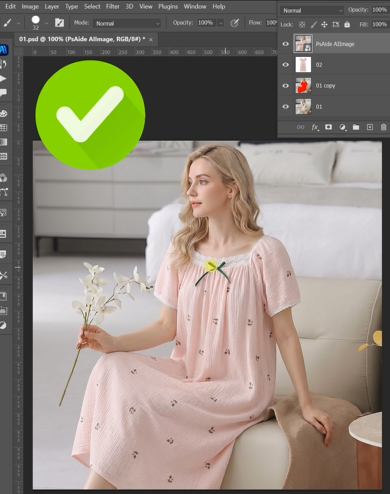The height and width of the screenshot is (494, 390).
Task: Open the brush Mode dropdown
Action: [127, 23]
